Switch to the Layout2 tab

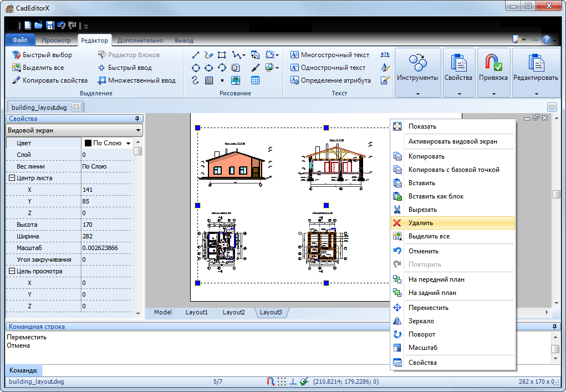pos(233,312)
